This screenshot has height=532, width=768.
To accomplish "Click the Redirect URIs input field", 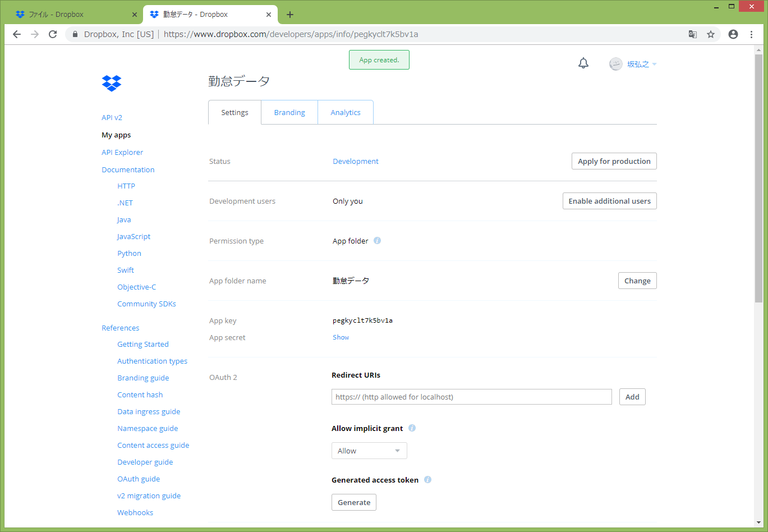I will (472, 397).
